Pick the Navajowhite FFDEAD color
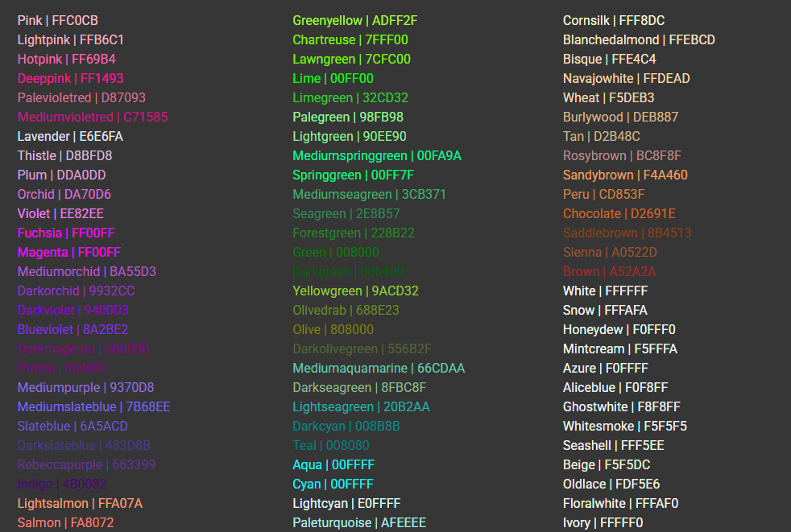The height and width of the screenshot is (532, 791). coord(626,78)
